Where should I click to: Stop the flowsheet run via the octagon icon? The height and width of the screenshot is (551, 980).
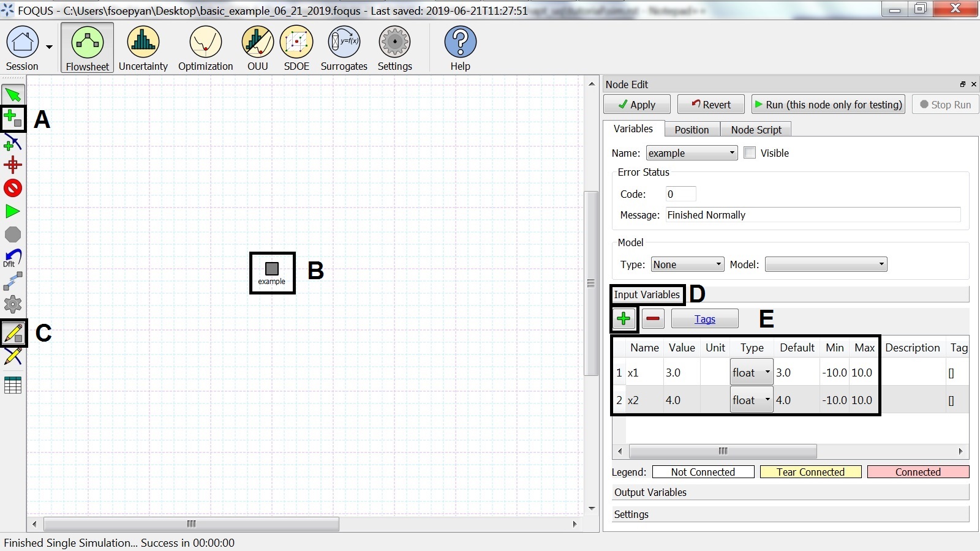[13, 234]
